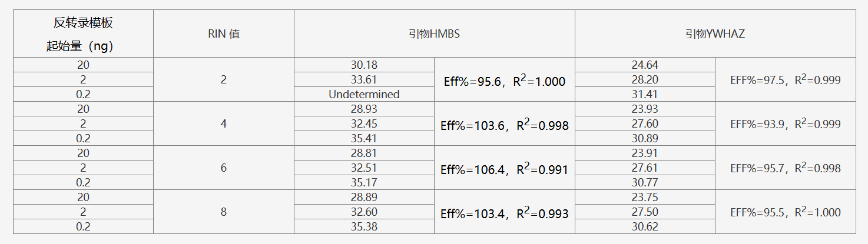Image resolution: width=868 pixels, height=244 pixels.
Task: Click the RIN value 8 cell
Action: click(x=223, y=212)
